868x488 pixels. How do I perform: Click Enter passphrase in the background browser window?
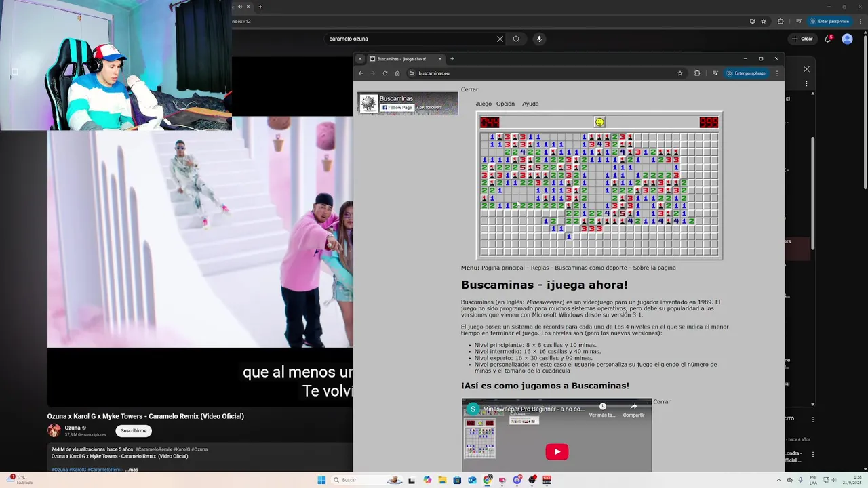click(830, 21)
